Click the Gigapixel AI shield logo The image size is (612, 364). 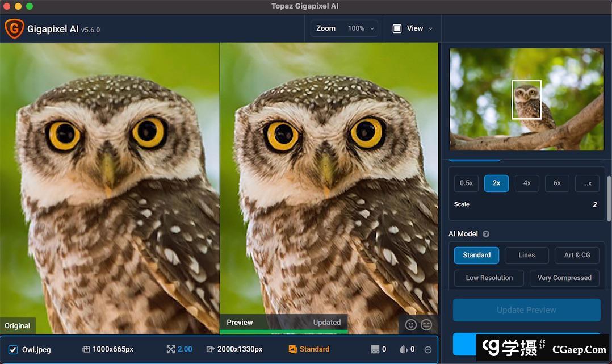coord(14,28)
